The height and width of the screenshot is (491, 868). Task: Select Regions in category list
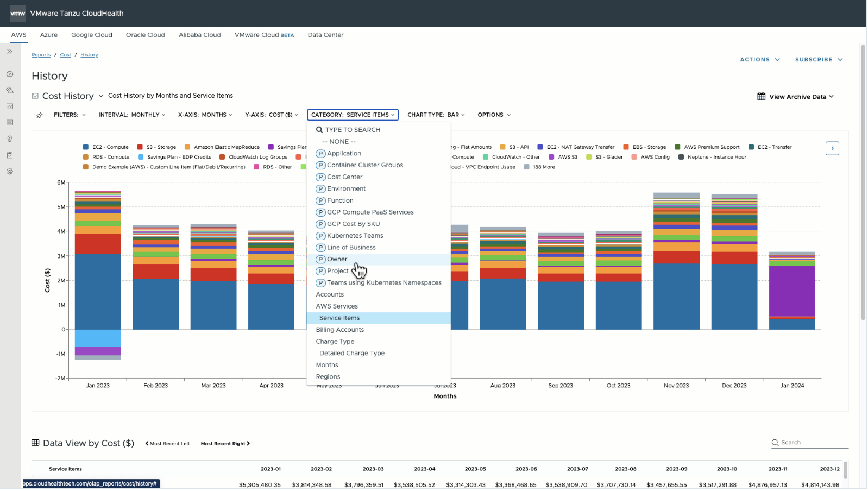(x=379, y=377)
